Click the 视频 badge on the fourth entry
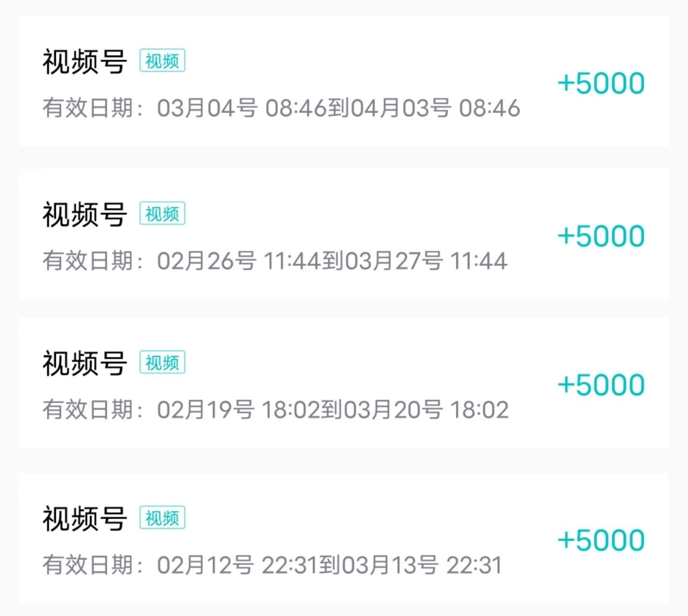This screenshot has height=616, width=688. pyautogui.click(x=162, y=518)
